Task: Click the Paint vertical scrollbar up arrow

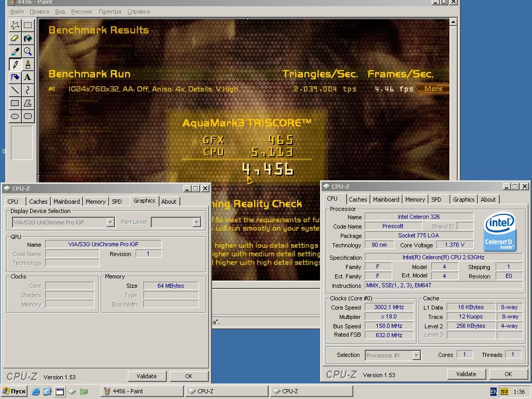Action: 453,22
